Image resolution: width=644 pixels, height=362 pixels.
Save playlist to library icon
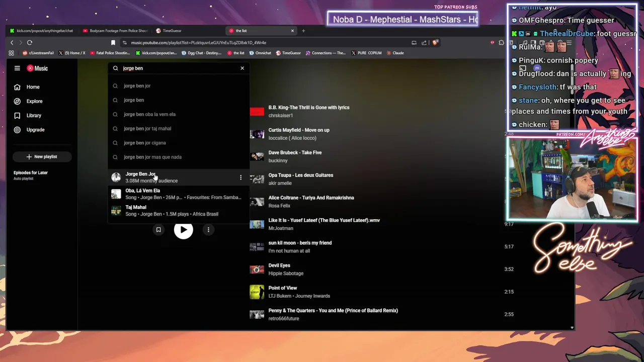point(158,230)
